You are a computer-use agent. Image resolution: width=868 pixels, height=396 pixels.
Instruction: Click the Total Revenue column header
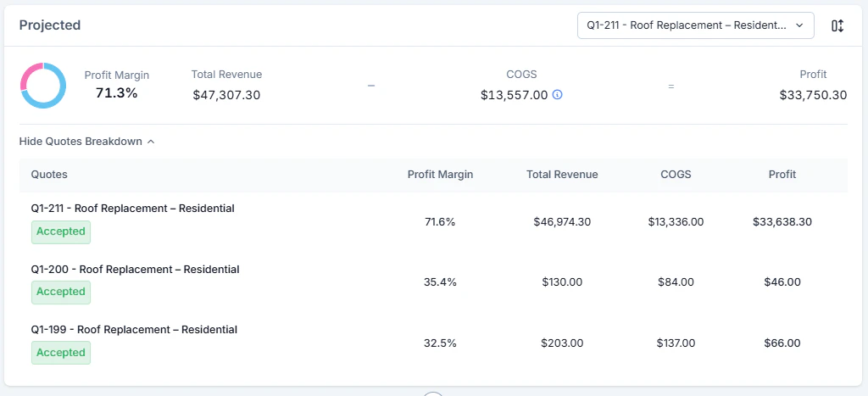(x=562, y=175)
